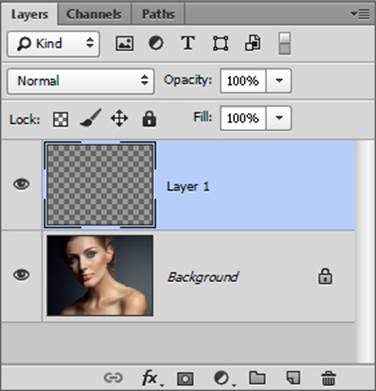Select the Background layer thumbnail
The height and width of the screenshot is (391, 376).
click(x=100, y=275)
